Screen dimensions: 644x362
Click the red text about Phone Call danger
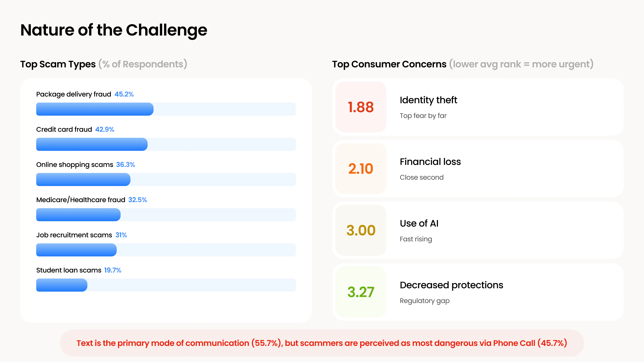(x=322, y=343)
